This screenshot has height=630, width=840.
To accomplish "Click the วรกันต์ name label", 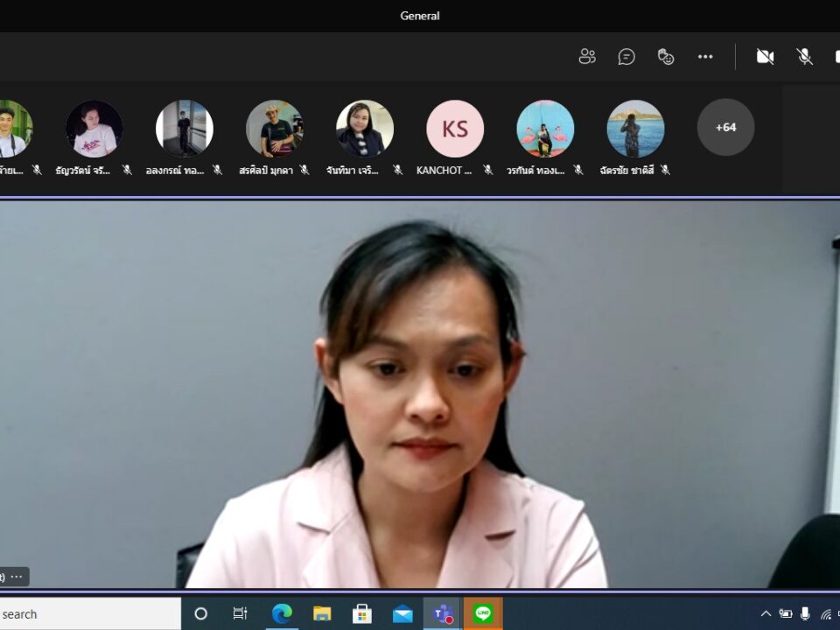I will coord(535,171).
